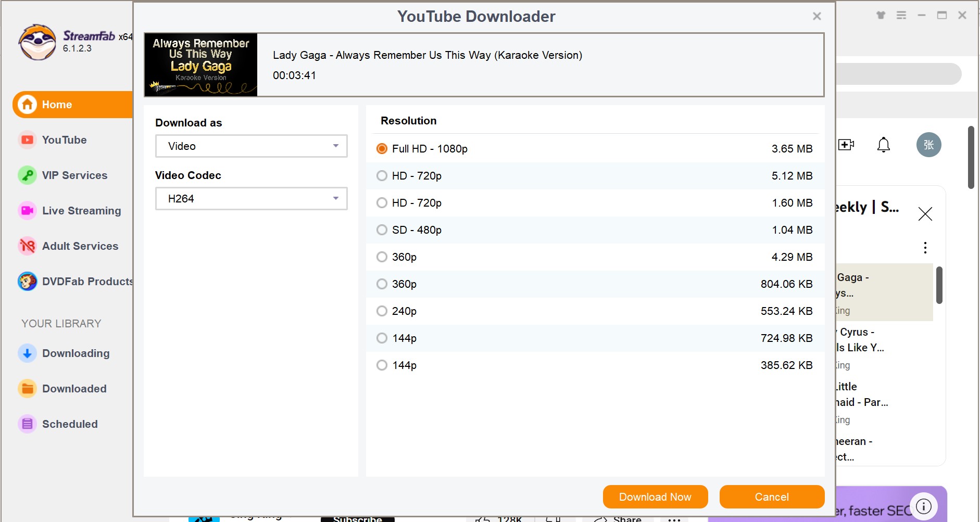Click the 3.65 MB size value
The image size is (980, 522).
click(792, 149)
